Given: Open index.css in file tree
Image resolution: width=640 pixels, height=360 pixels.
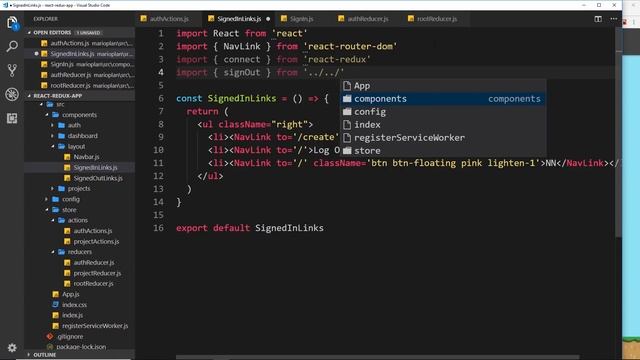Looking at the screenshot, I should pos(80,304).
